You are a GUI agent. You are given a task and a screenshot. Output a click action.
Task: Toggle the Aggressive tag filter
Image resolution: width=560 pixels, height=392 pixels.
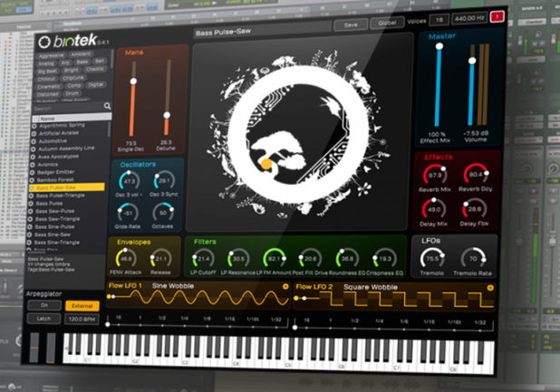pyautogui.click(x=51, y=55)
